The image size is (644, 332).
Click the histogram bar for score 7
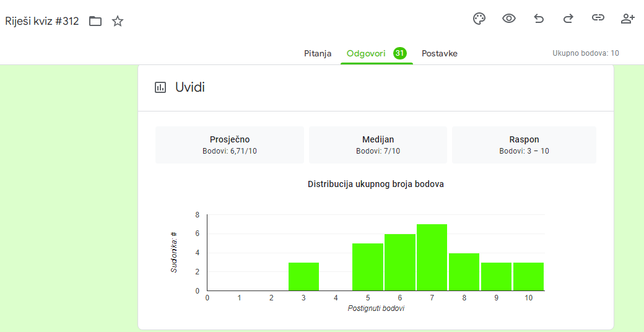pos(432,258)
